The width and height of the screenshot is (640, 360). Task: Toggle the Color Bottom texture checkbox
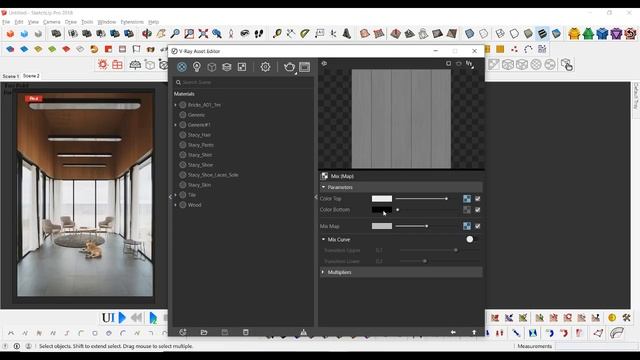(x=478, y=210)
